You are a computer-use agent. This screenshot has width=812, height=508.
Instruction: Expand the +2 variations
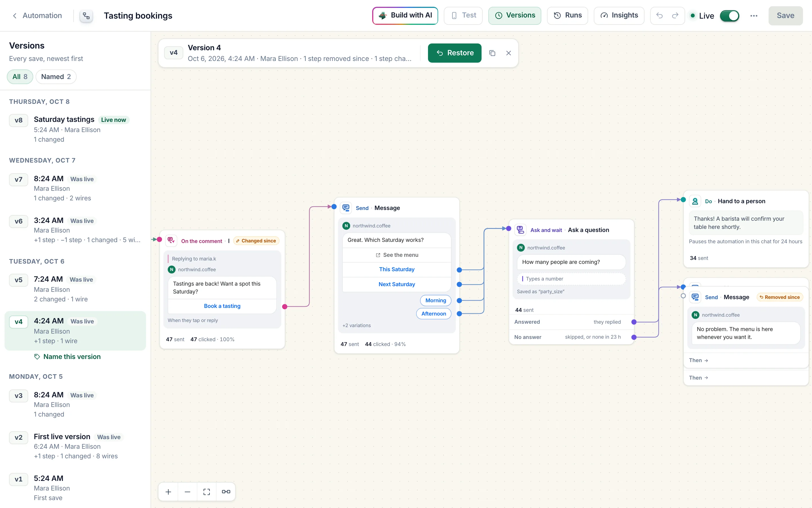point(356,325)
